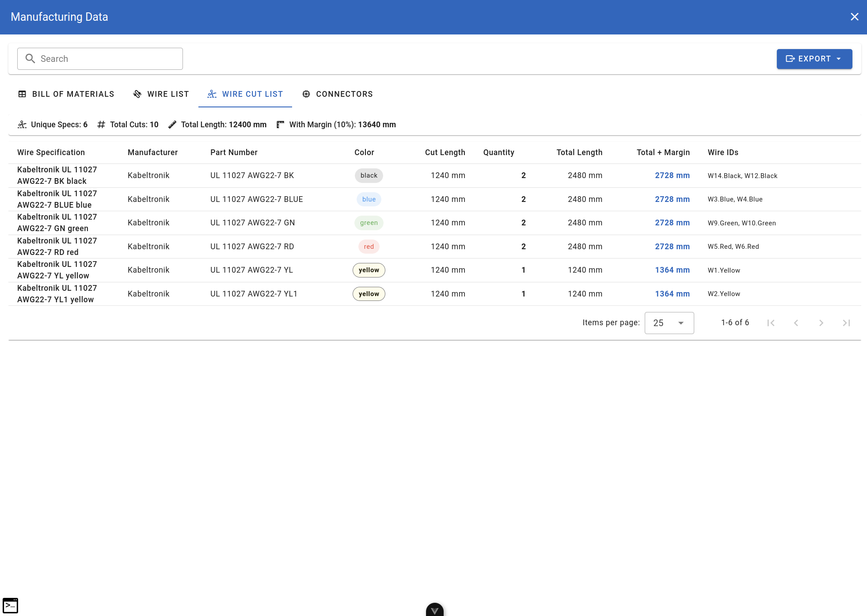Click the red color chip

pos(369,247)
